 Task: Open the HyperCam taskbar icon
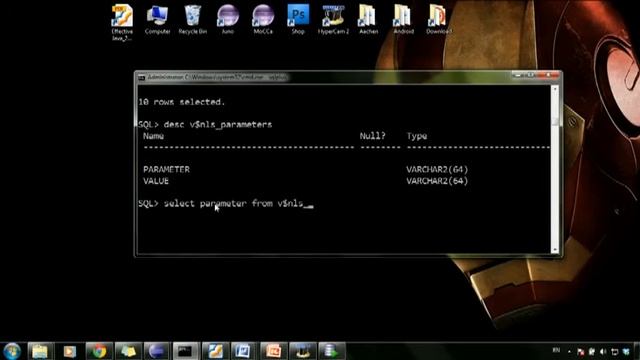pyautogui.click(x=302, y=351)
